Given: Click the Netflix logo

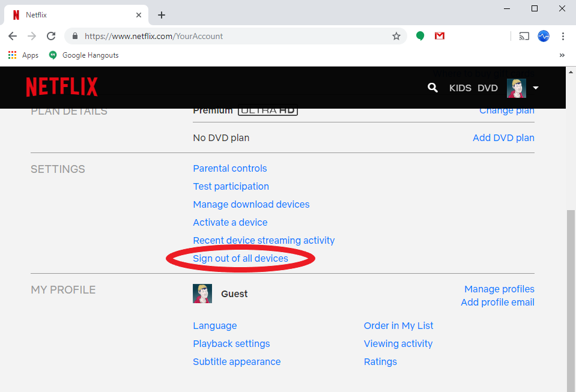Looking at the screenshot, I should click(x=62, y=87).
